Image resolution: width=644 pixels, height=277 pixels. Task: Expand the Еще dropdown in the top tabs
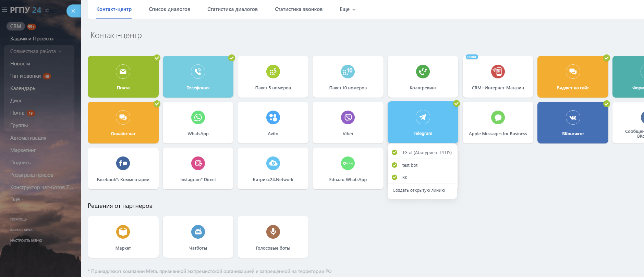[x=348, y=9]
